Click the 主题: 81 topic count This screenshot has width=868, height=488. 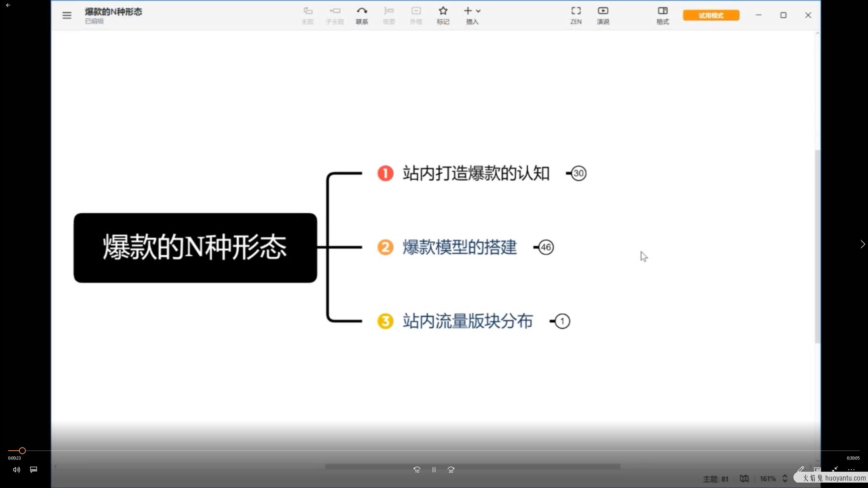coord(716,479)
